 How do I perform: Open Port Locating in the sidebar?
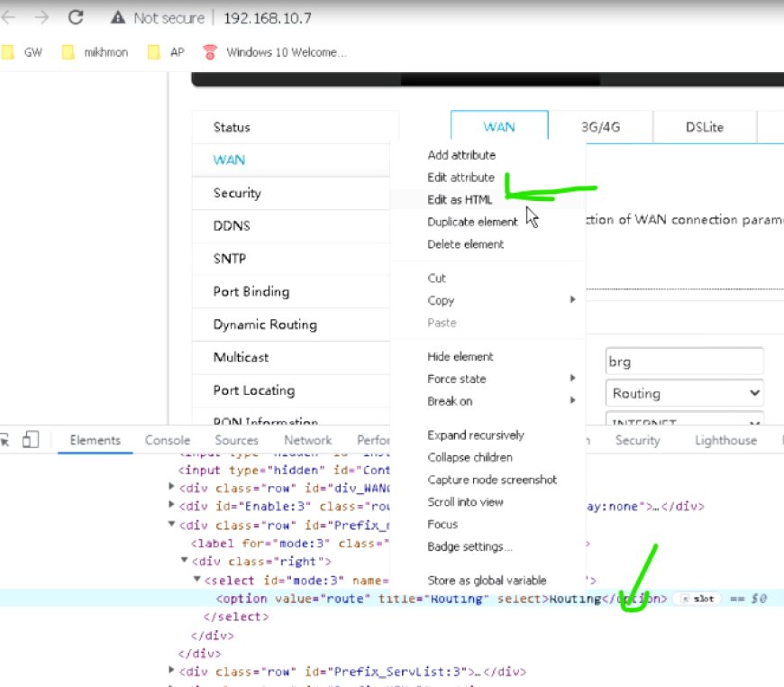pyautogui.click(x=290, y=390)
